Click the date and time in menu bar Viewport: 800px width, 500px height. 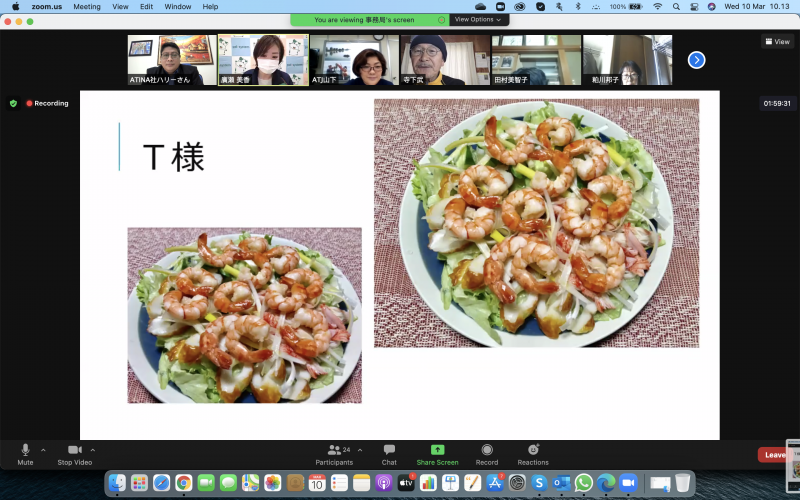pyautogui.click(x=757, y=7)
